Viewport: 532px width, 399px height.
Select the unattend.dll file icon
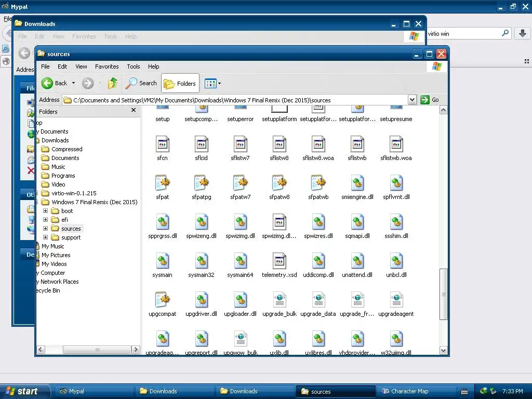click(357, 261)
